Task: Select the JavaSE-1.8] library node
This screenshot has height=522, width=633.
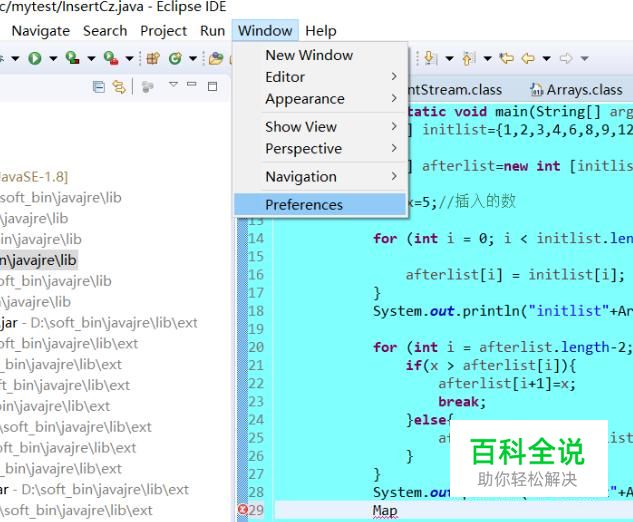Action: click(34, 177)
